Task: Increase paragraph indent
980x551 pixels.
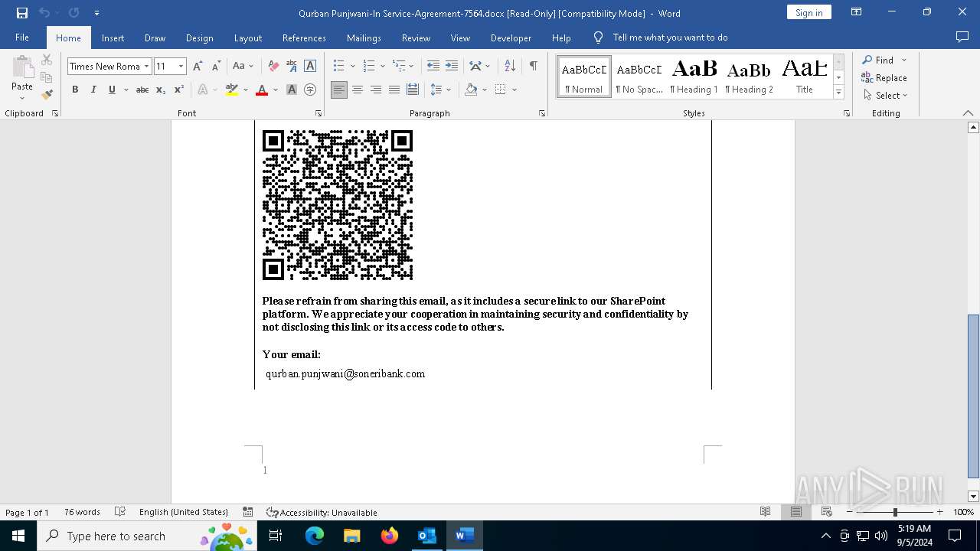Action: [x=452, y=67]
